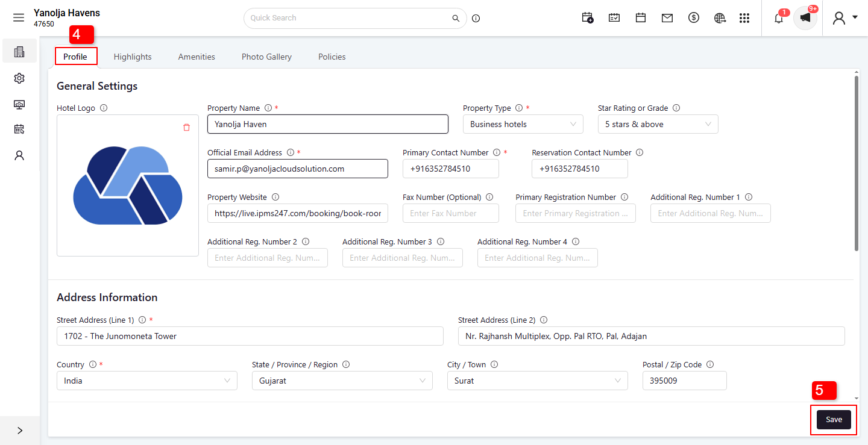The image size is (868, 445).
Task: Click the dollar currency icon
Action: click(x=694, y=18)
